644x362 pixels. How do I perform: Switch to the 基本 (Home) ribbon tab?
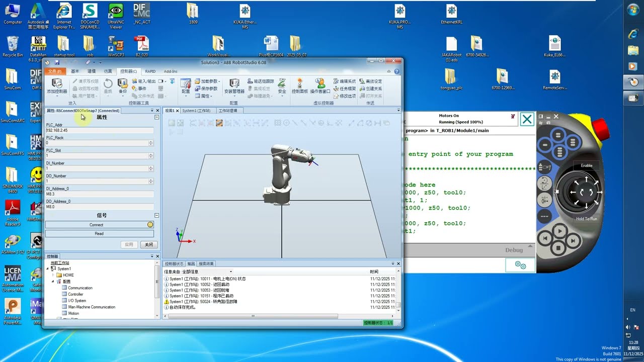coord(75,71)
